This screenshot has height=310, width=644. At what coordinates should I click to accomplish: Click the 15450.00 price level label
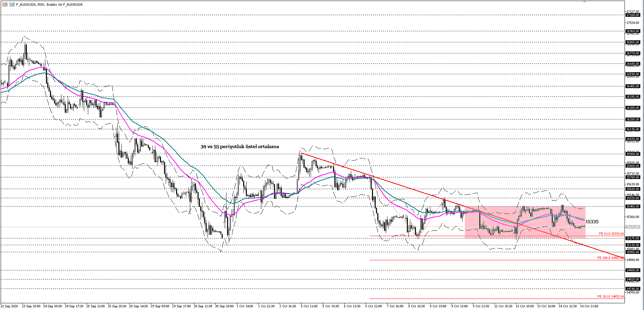pyautogui.click(x=633, y=207)
